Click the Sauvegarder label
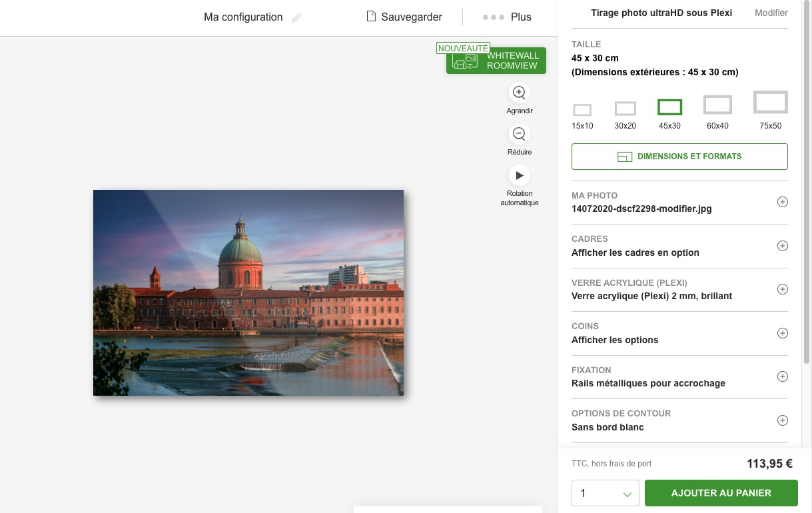Screen dimensions: 812x513 click(412, 17)
